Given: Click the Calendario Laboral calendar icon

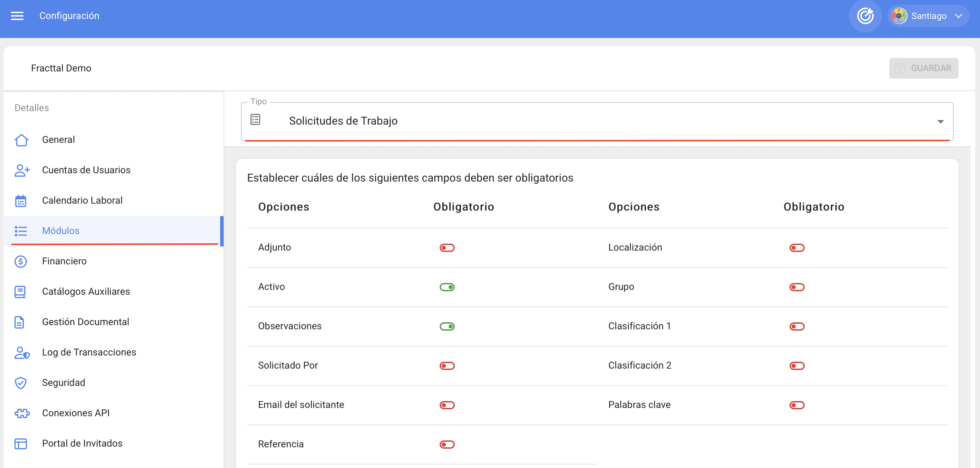Looking at the screenshot, I should [21, 201].
